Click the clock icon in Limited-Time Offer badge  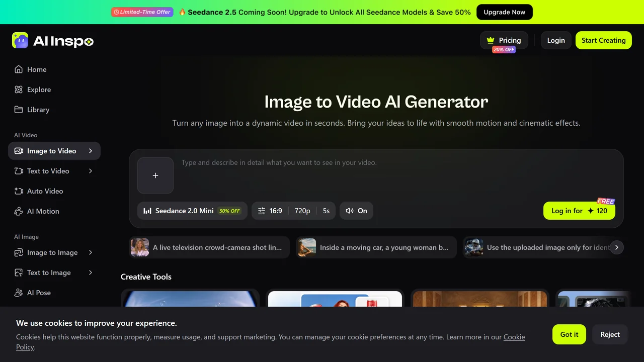pos(116,12)
